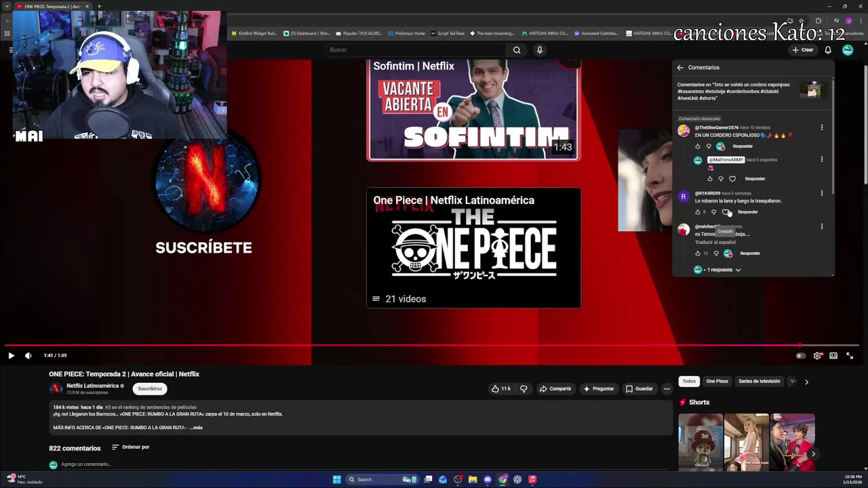Play the video with the play button
Image resolution: width=868 pixels, height=488 pixels.
(11, 355)
